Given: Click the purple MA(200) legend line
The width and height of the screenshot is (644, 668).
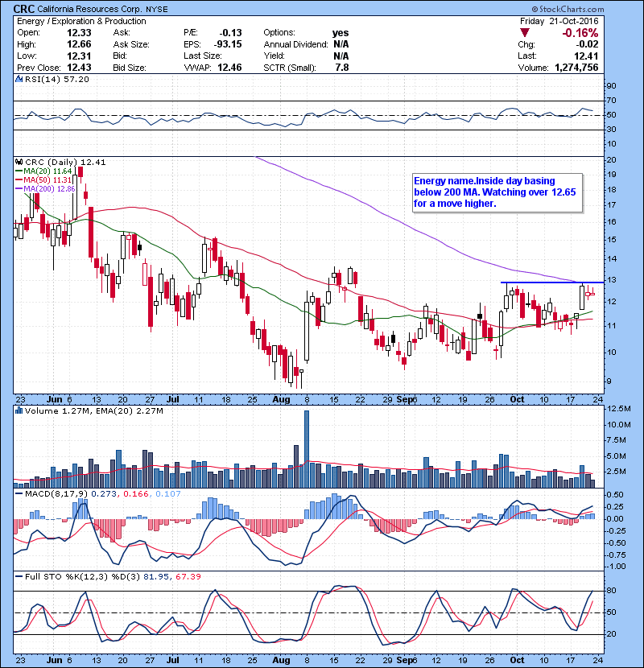Looking at the screenshot, I should [x=19, y=188].
